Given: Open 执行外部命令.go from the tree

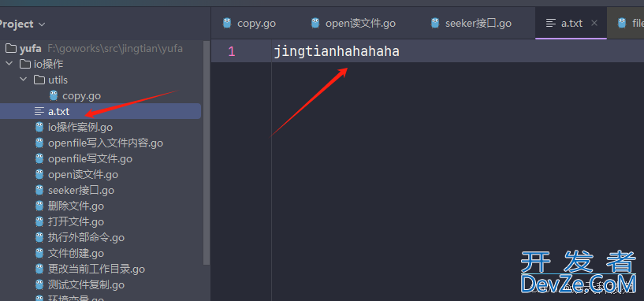Looking at the screenshot, I should (86, 237).
